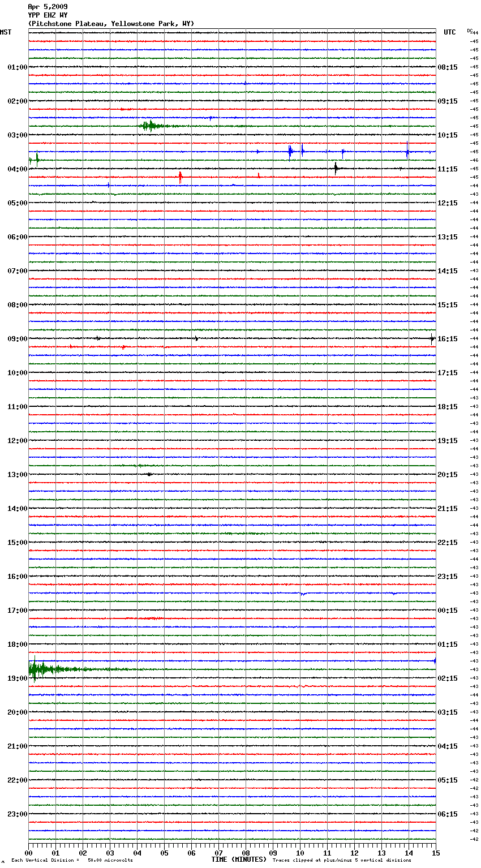Click the "05" minute axis label
The height and width of the screenshot is (868, 481).
[x=164, y=853]
